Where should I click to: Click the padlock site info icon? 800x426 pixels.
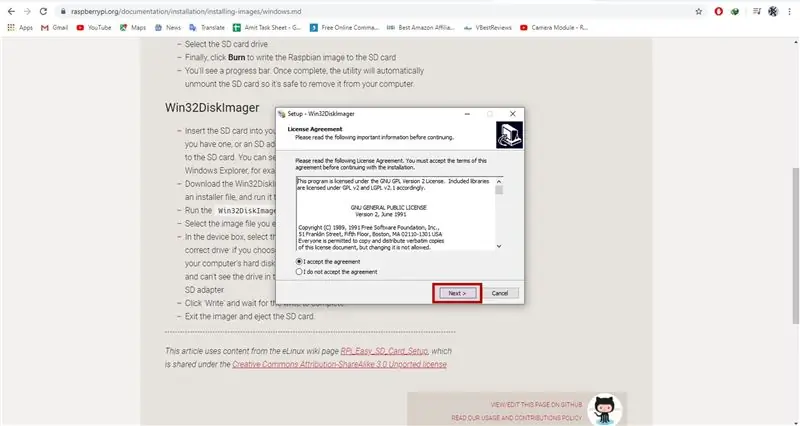[x=63, y=11]
